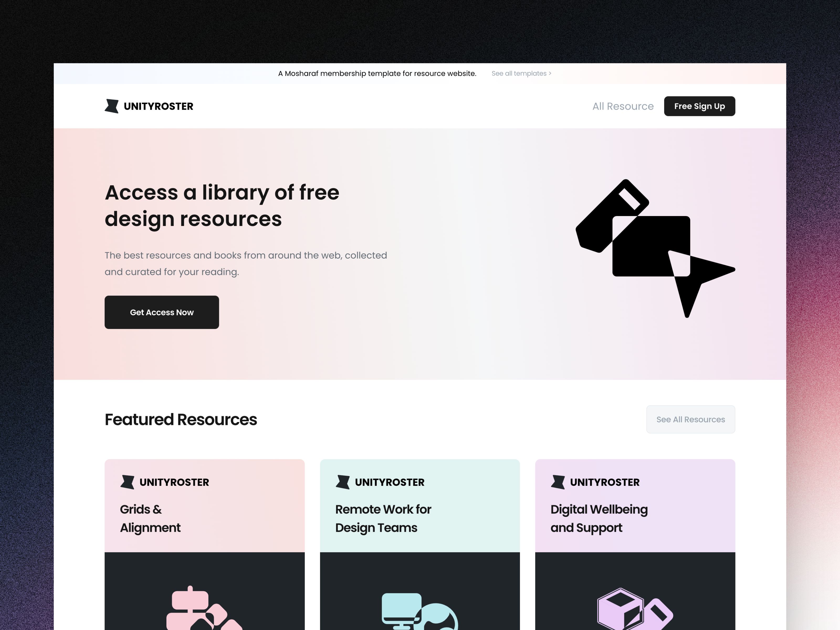Viewport: 840px width, 630px height.
Task: Open the See All Resources button
Action: coord(691,419)
